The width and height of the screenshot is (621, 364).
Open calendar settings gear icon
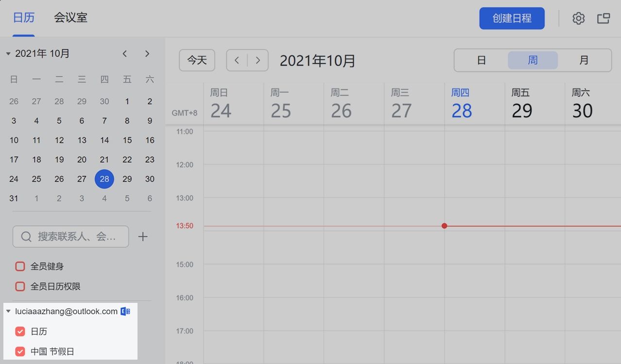point(578,18)
